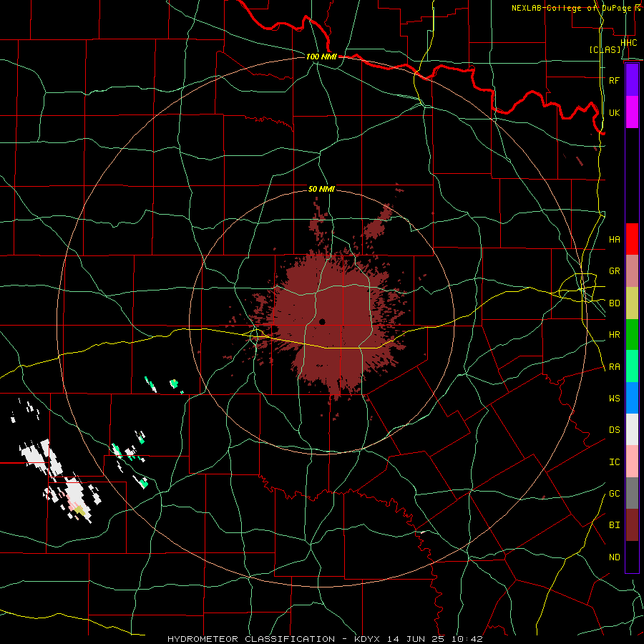The height and width of the screenshot is (644, 644).
Task: Click the WS blue legend color block
Action: pyautogui.click(x=632, y=398)
